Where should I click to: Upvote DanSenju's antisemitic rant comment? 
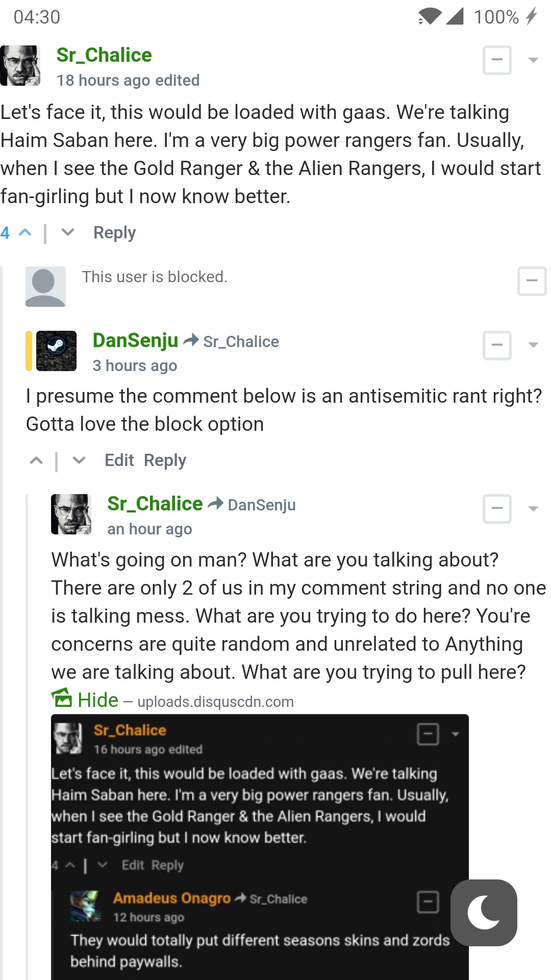(36, 460)
